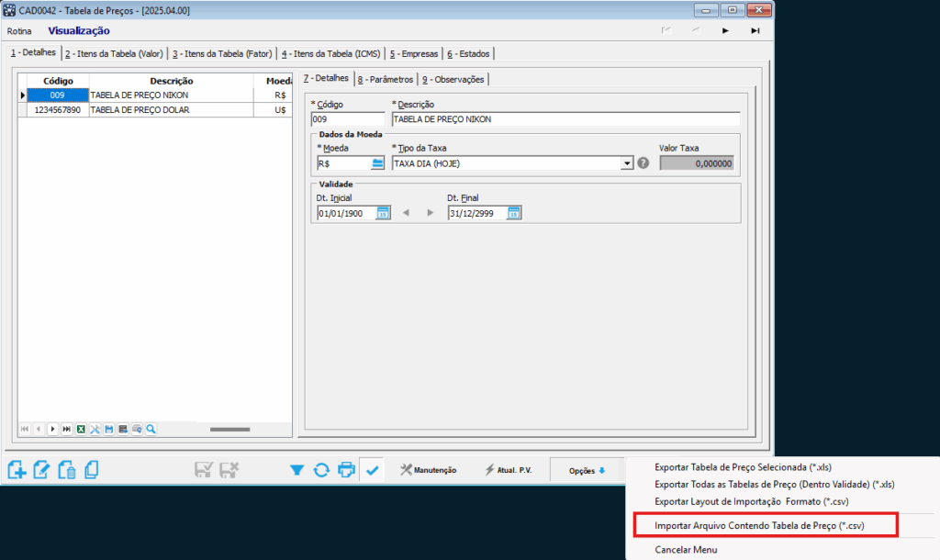Select Cancelar Menu entry

tap(686, 550)
